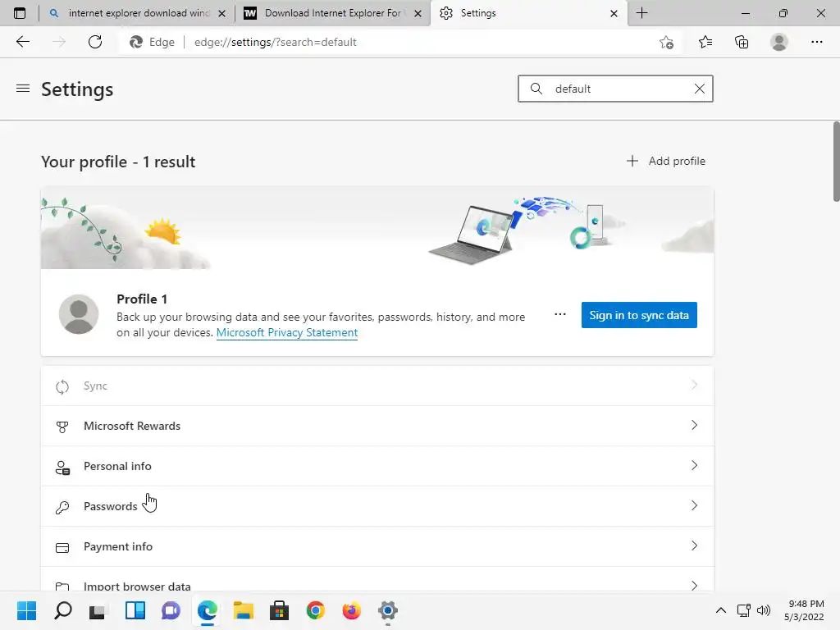Screen dimensions: 840x630
Task: Click the address bar URL
Action: point(275,43)
